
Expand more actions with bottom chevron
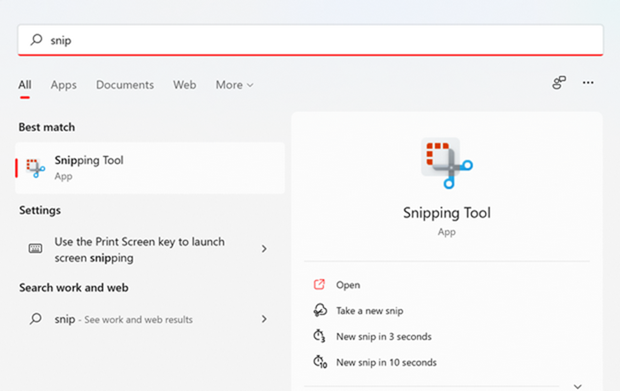pyautogui.click(x=578, y=386)
